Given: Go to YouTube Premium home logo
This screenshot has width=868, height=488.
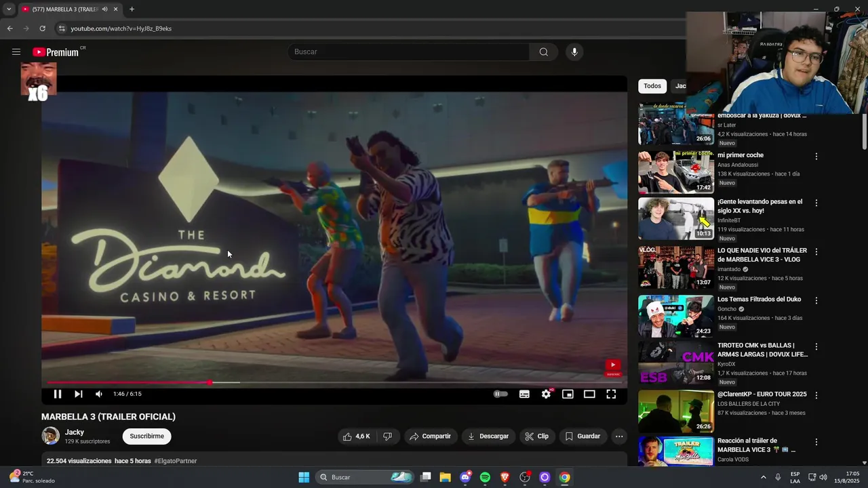Looking at the screenshot, I should 56,52.
